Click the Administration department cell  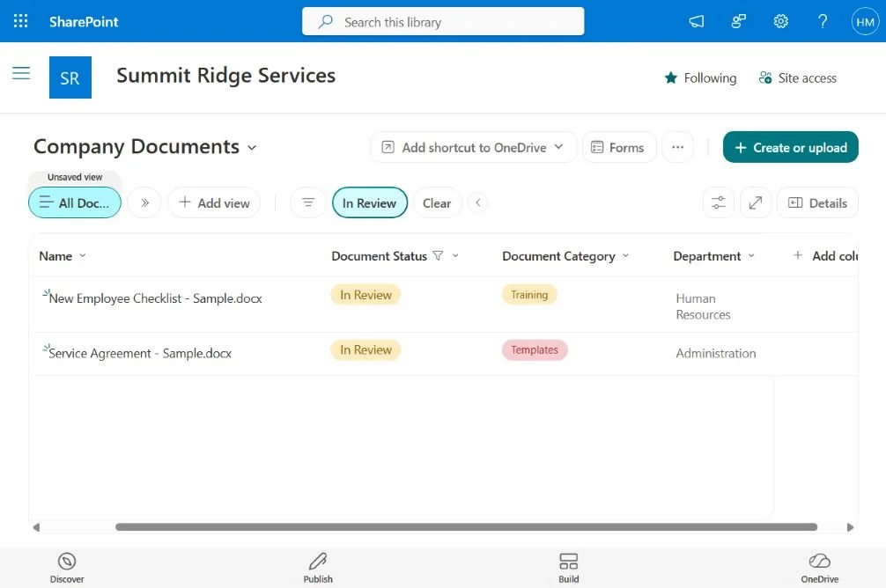tap(716, 353)
